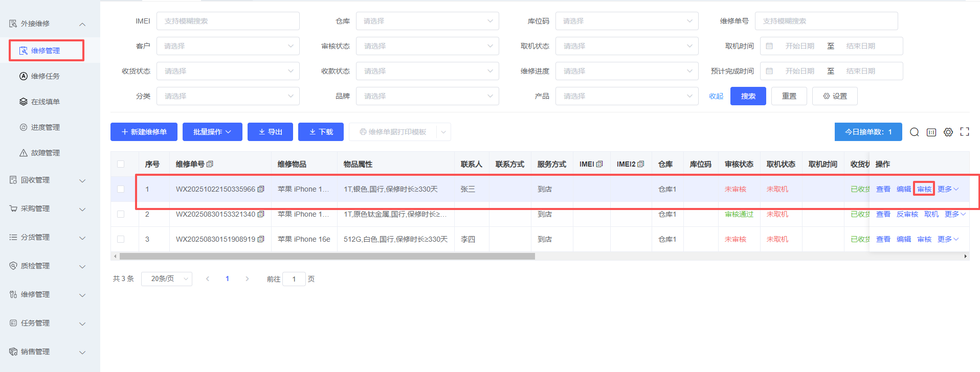The width and height of the screenshot is (980, 372).
Task: Open the 20条/页 page size selector
Action: 166,278
